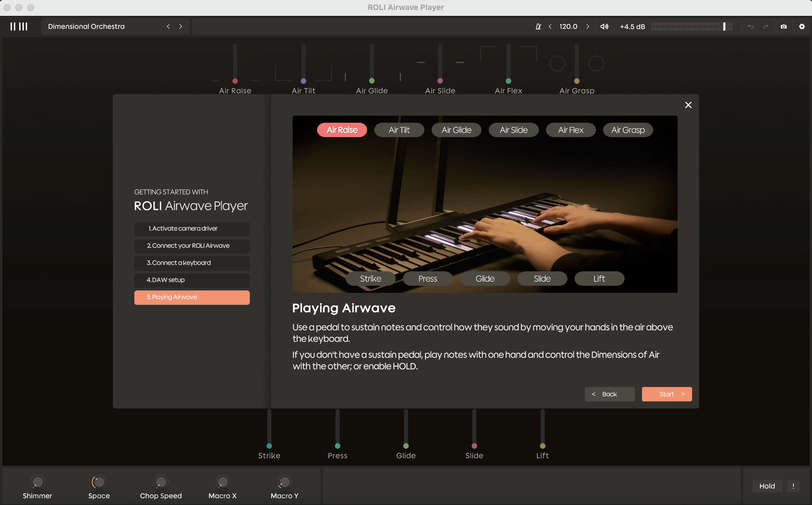Click the undo arrow icon

(x=750, y=26)
